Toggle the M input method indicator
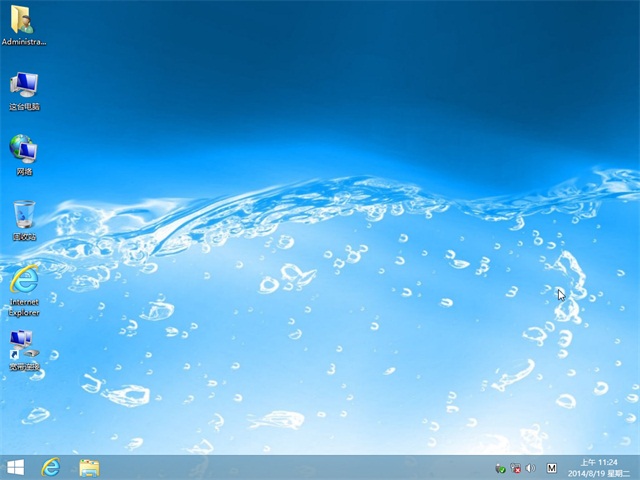This screenshot has height=480, width=640. (x=551, y=468)
